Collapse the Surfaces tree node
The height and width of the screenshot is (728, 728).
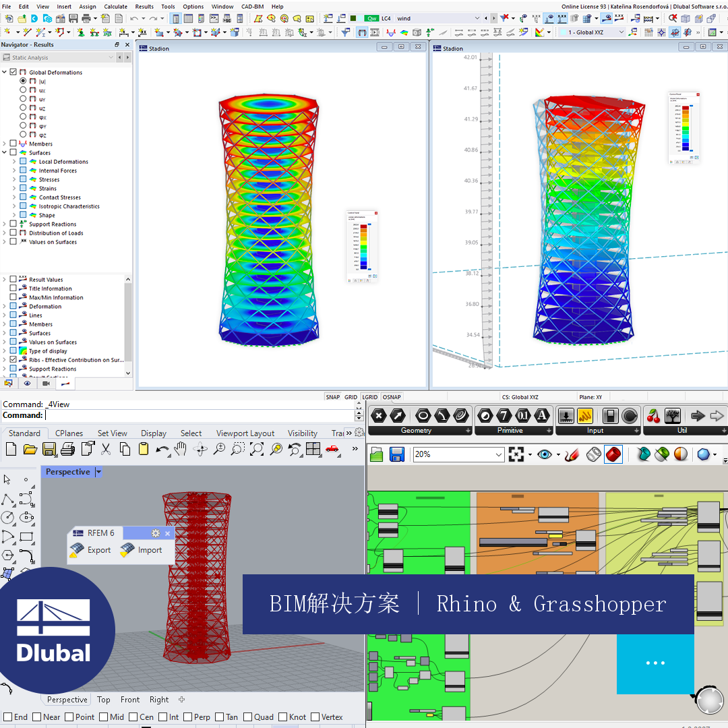4,152
